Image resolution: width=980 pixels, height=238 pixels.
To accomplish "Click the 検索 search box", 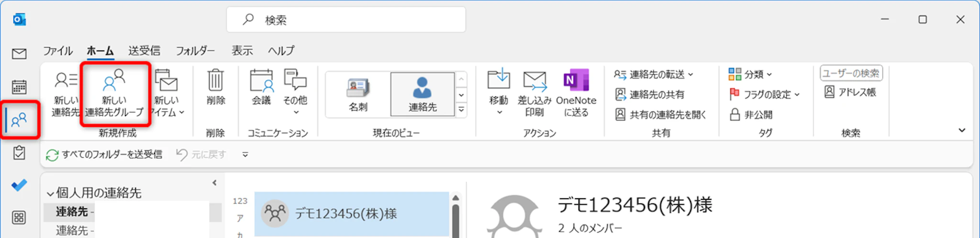I will (x=345, y=20).
